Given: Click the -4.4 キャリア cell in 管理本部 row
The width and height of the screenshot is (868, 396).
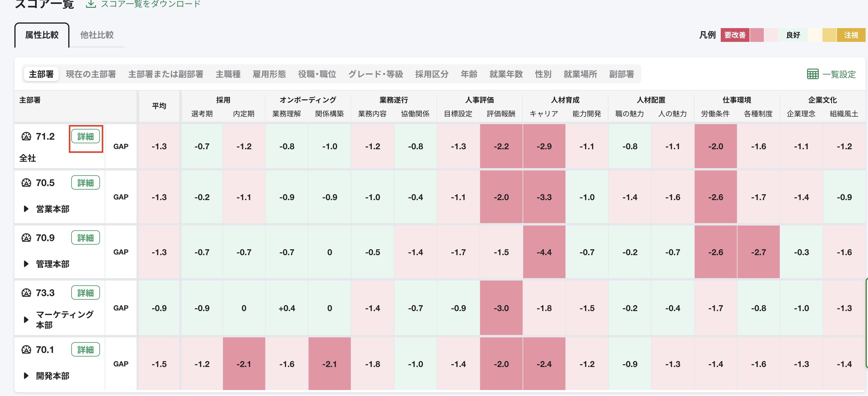Looking at the screenshot, I should point(544,252).
